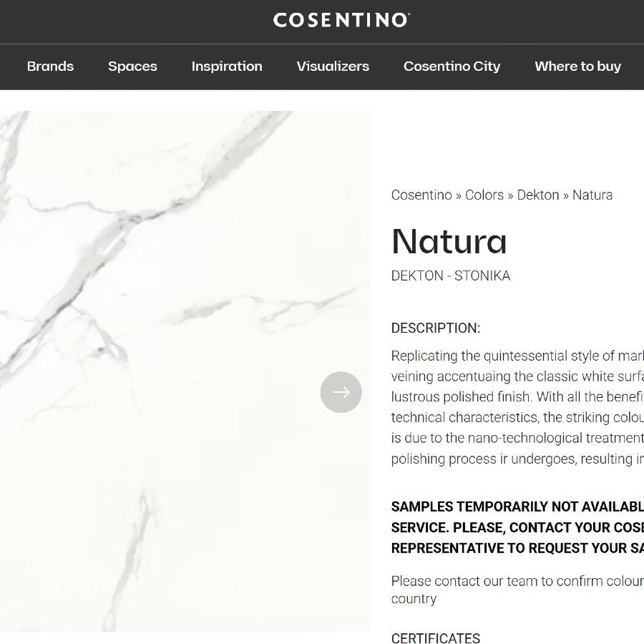Expand the CERTIFICATES section
Screen dimensions: 644x644
(x=435, y=638)
